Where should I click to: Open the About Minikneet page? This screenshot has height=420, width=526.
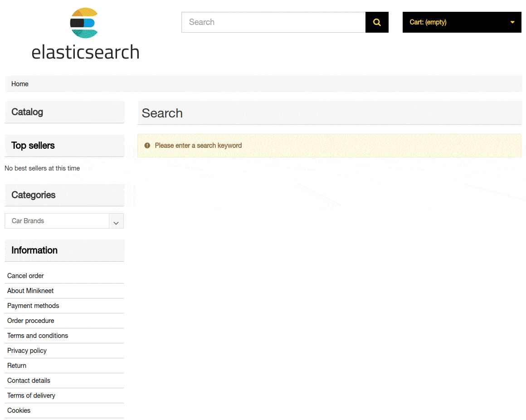click(x=30, y=291)
